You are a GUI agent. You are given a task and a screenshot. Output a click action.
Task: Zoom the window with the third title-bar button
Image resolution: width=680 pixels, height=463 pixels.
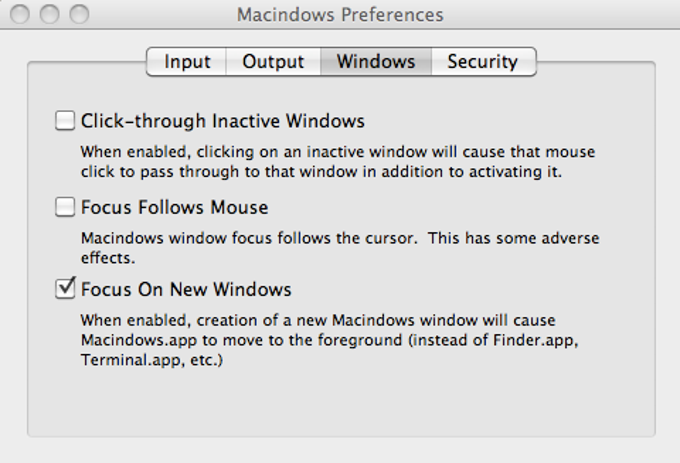pos(79,15)
